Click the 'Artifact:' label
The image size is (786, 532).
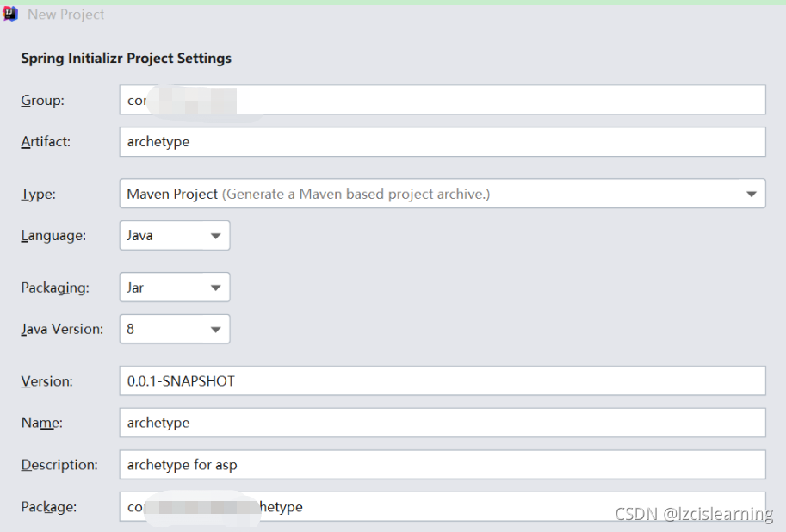(x=46, y=142)
